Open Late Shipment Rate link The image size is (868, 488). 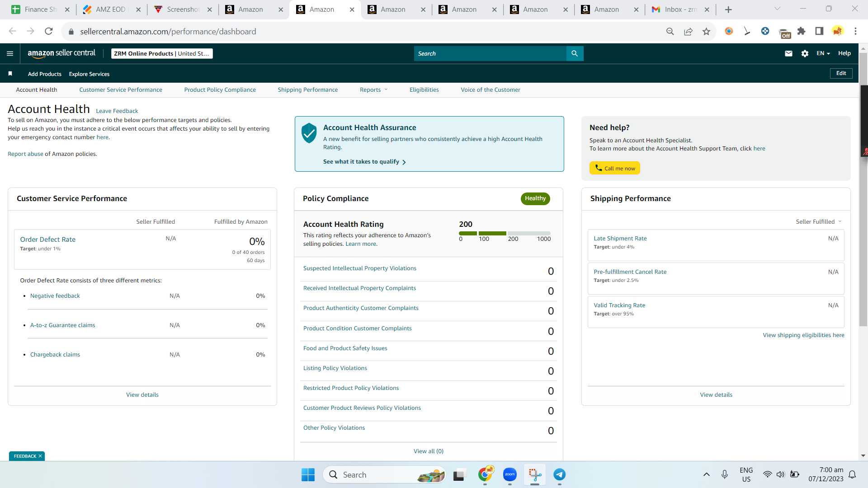coord(620,238)
